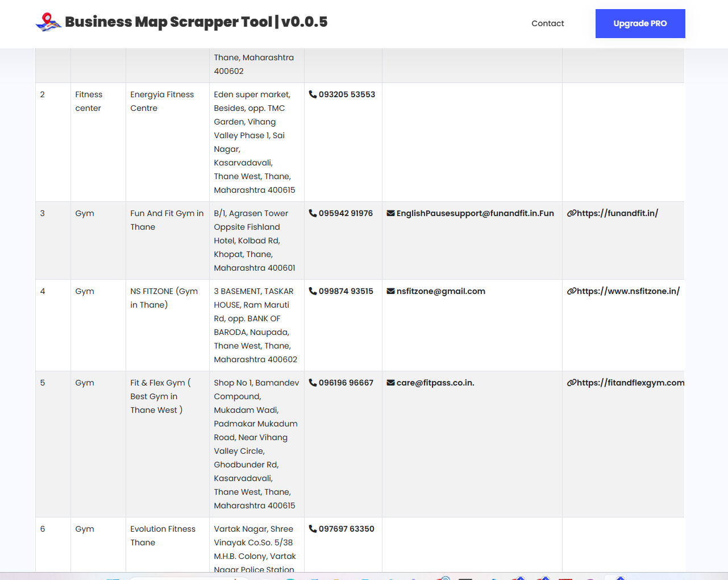Select the Contact menu item
Image resolution: width=728 pixels, height=580 pixels.
pos(547,23)
